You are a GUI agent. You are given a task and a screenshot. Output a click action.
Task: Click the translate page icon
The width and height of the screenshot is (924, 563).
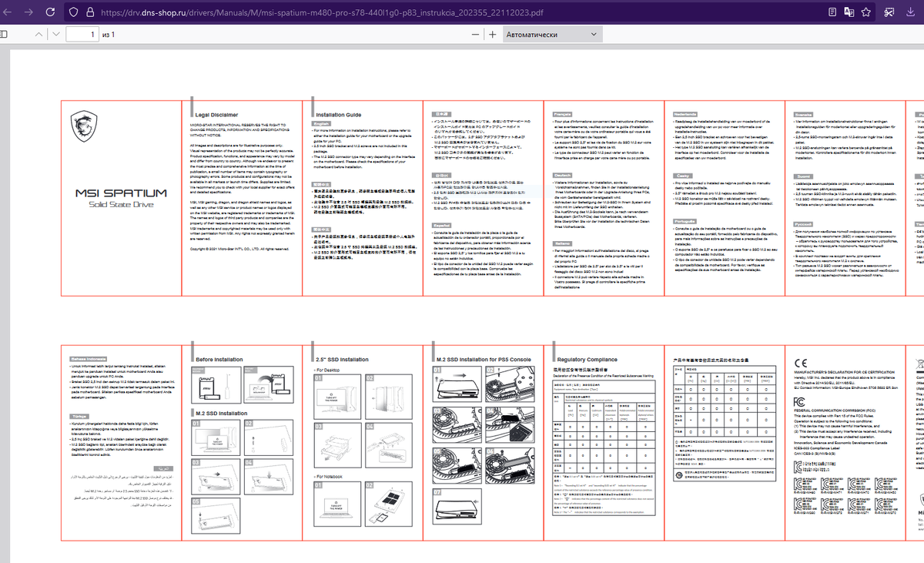849,12
